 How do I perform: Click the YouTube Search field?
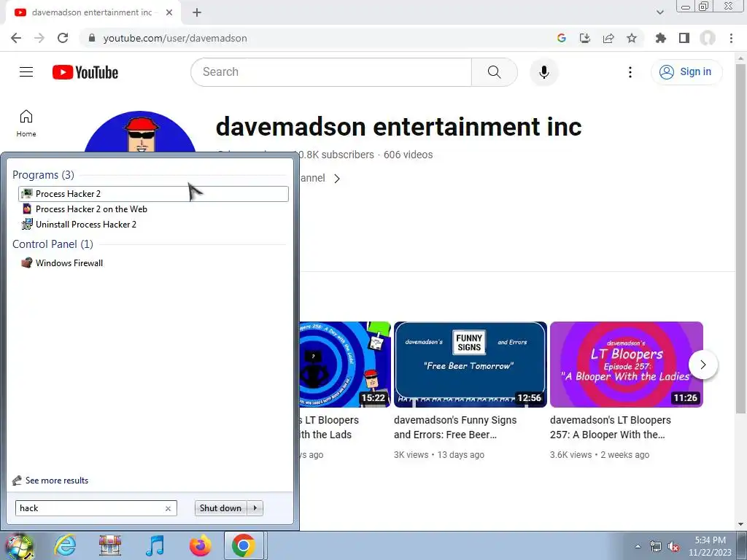(331, 72)
